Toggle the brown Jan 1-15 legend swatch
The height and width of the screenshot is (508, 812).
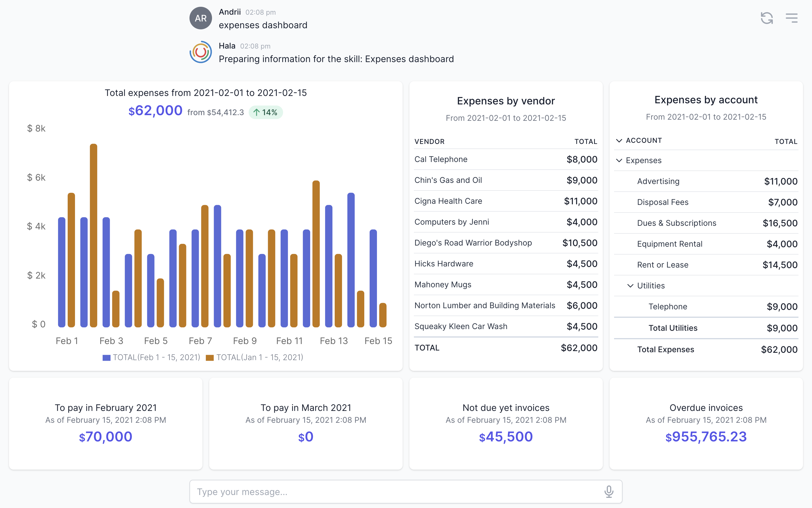coord(210,358)
